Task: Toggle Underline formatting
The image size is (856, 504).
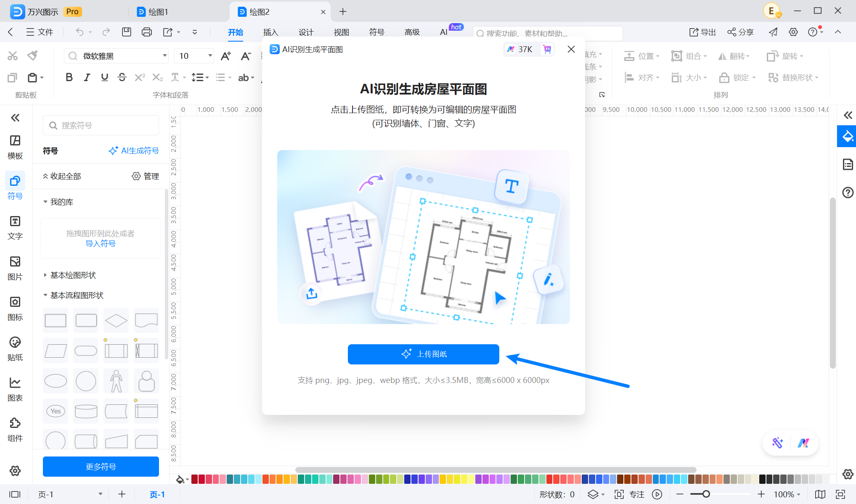Action: (x=105, y=77)
